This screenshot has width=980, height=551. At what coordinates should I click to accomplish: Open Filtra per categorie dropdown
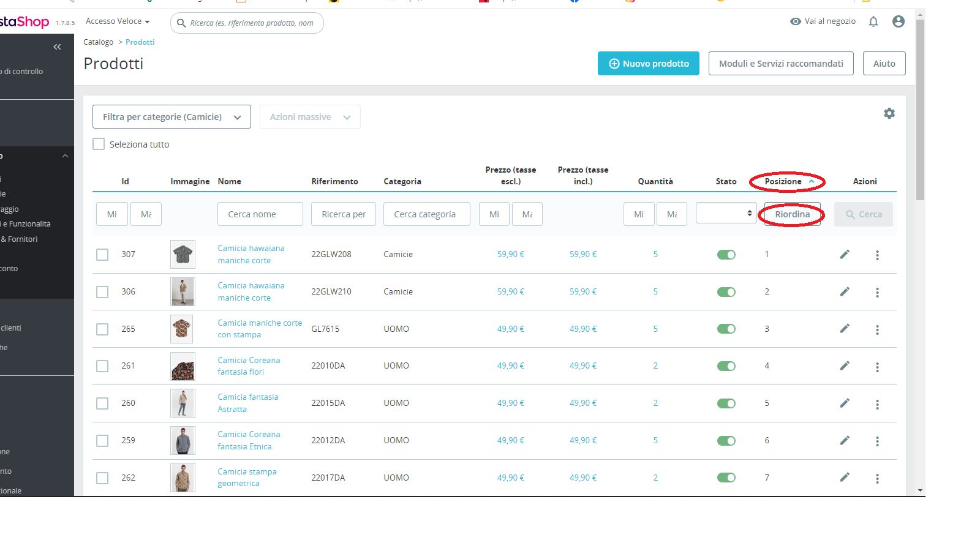tap(171, 117)
